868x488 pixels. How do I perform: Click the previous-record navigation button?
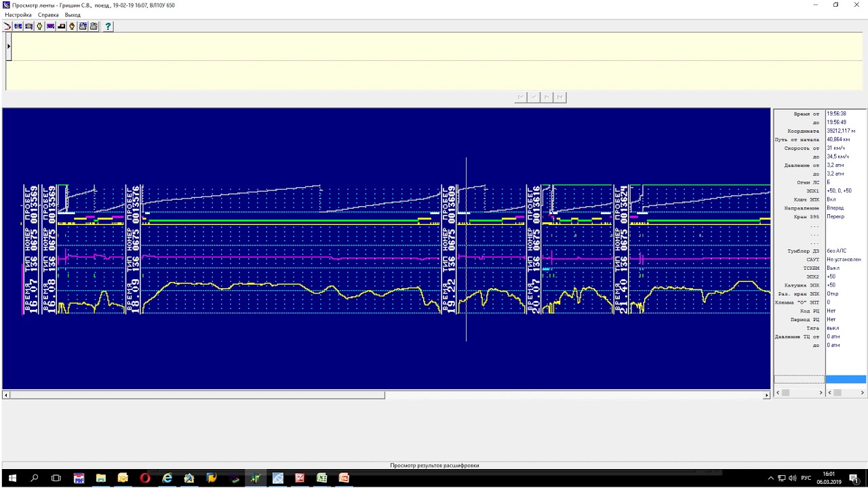click(x=534, y=98)
